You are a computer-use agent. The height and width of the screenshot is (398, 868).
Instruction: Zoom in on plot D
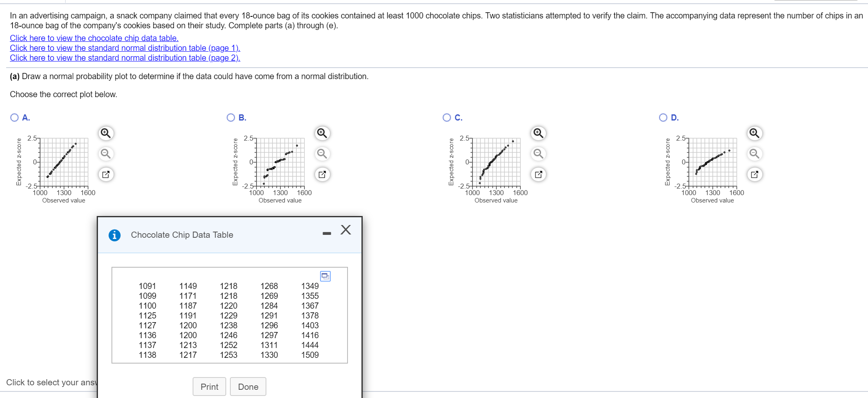pos(754,133)
